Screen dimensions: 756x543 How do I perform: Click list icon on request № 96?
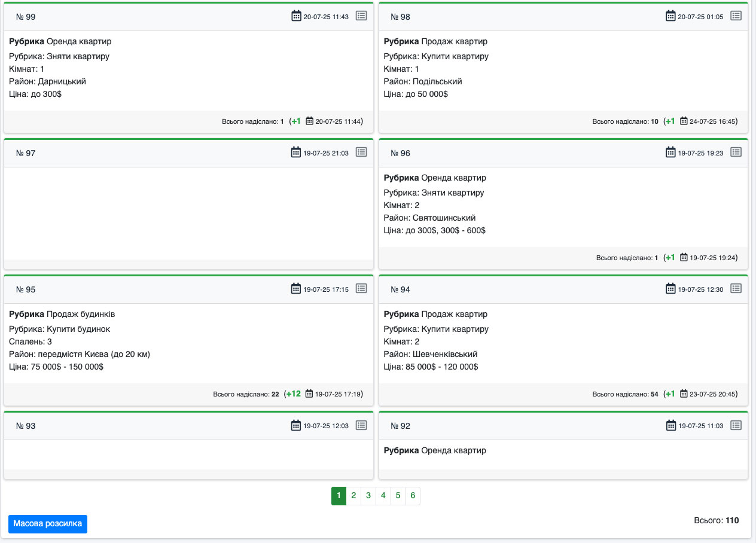(x=736, y=152)
